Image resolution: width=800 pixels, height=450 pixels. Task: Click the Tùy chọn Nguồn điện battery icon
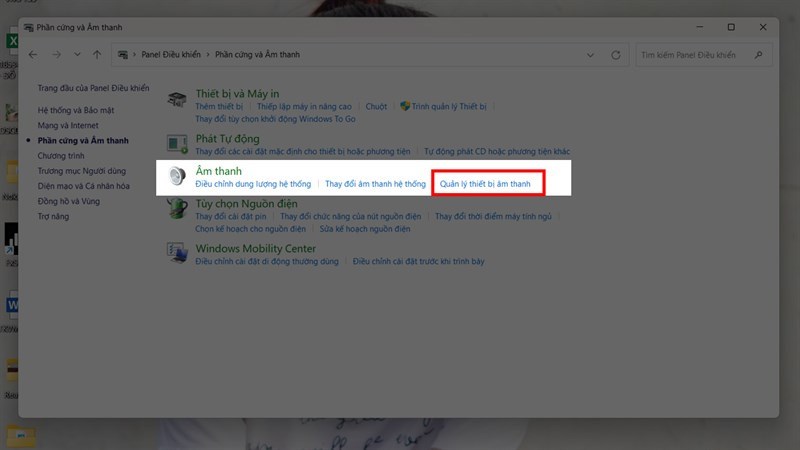(x=177, y=208)
